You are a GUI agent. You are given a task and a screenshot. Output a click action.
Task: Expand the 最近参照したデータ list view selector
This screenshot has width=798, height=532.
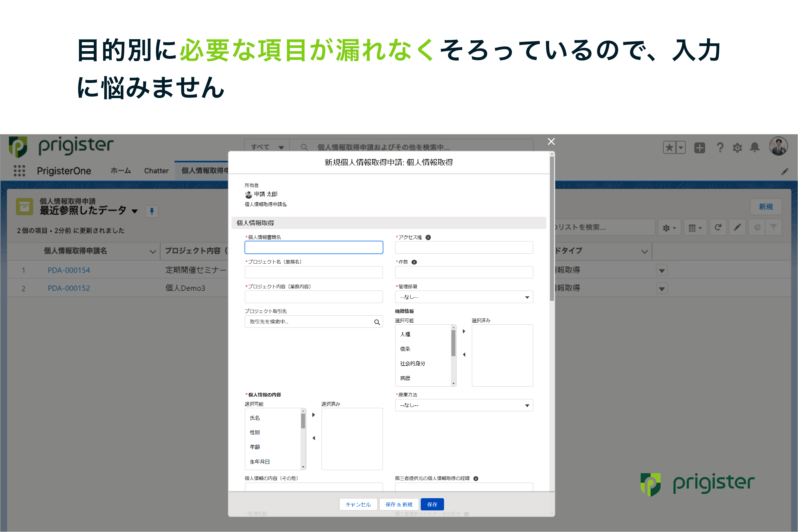(x=135, y=211)
